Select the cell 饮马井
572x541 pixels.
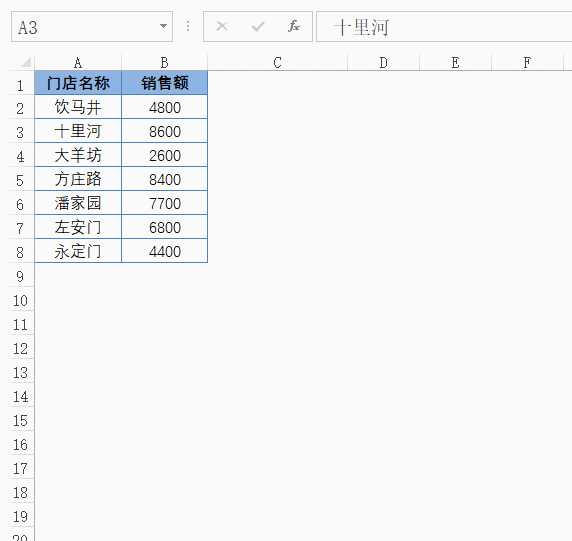tap(78, 107)
